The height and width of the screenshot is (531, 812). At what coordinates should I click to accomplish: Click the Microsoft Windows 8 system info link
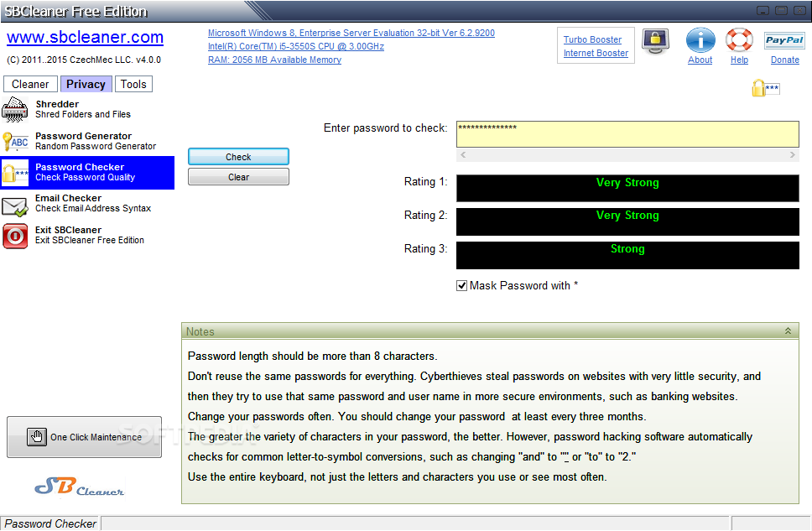tap(351, 34)
